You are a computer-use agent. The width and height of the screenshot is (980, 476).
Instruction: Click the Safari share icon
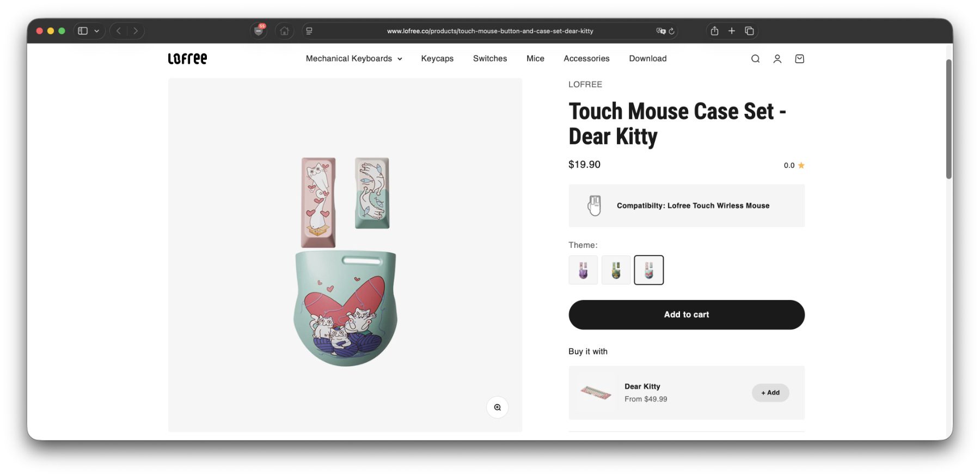click(x=714, y=31)
